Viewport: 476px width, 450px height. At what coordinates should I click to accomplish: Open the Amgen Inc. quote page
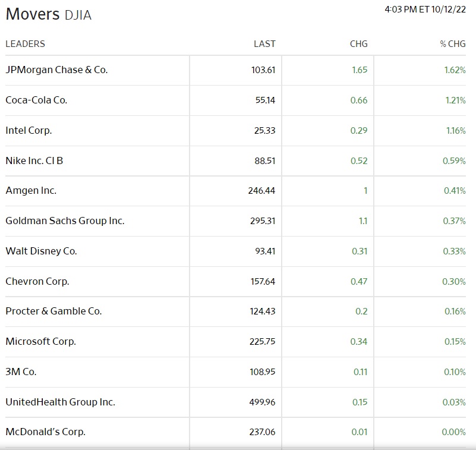click(x=31, y=190)
